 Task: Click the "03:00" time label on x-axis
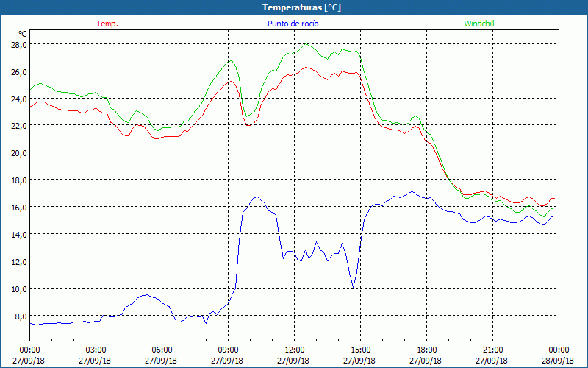click(x=96, y=350)
